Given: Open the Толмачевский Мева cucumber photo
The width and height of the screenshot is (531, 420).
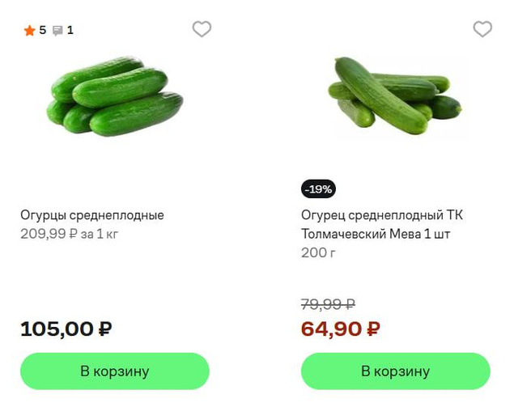Looking at the screenshot, I should click(x=395, y=95).
